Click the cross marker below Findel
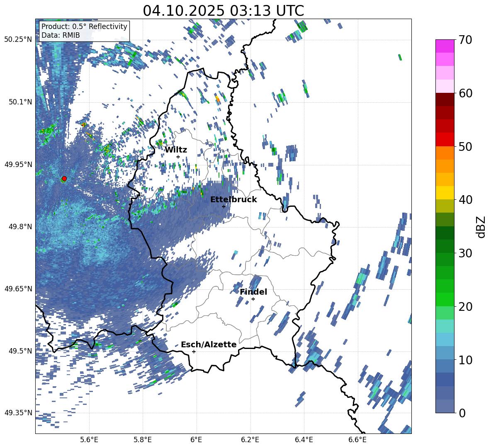This screenshot has height=448, width=491. [x=253, y=299]
